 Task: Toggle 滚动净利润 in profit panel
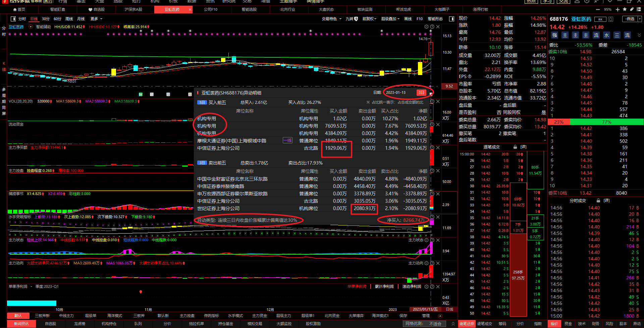412,286
